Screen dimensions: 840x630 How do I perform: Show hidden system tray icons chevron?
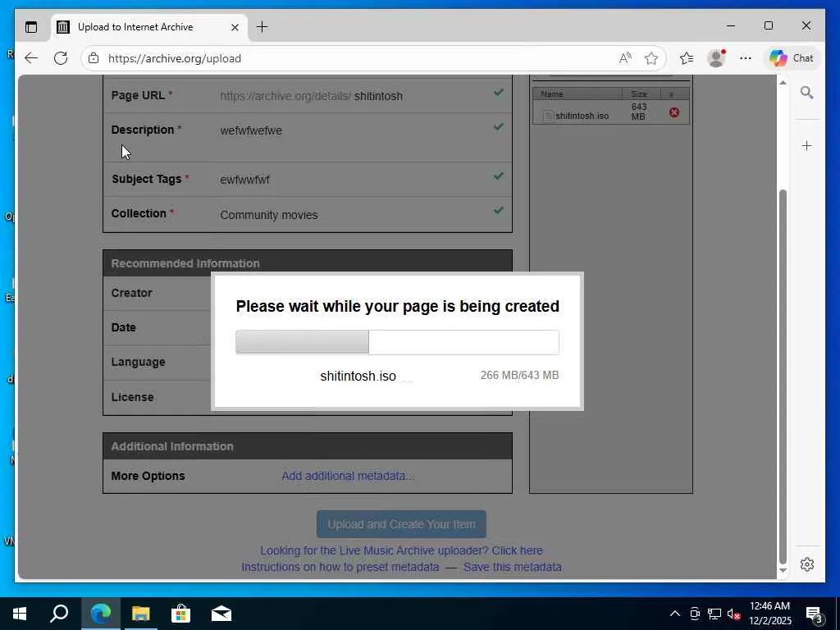click(x=675, y=614)
